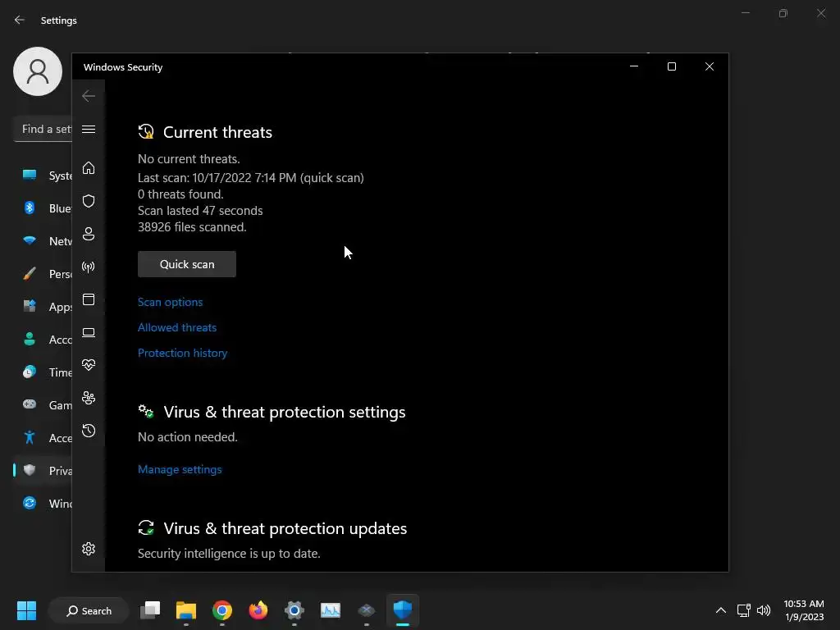Open Personalization category in Settings
Viewport: 840px width, 630px height.
(43, 274)
